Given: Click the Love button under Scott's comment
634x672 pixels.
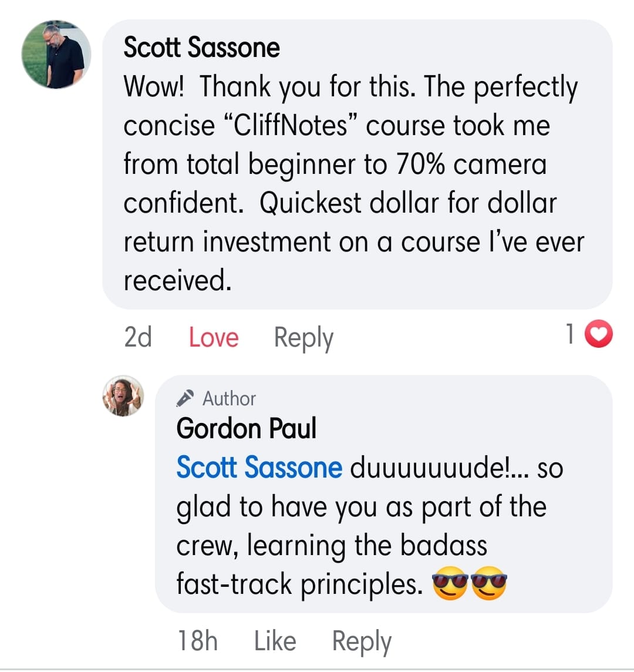Looking at the screenshot, I should (x=214, y=338).
